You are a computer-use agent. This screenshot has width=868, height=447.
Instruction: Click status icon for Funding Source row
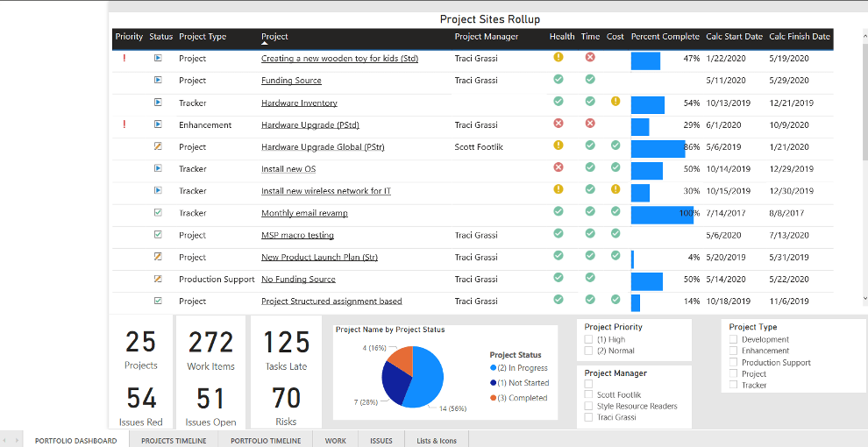[x=158, y=80]
